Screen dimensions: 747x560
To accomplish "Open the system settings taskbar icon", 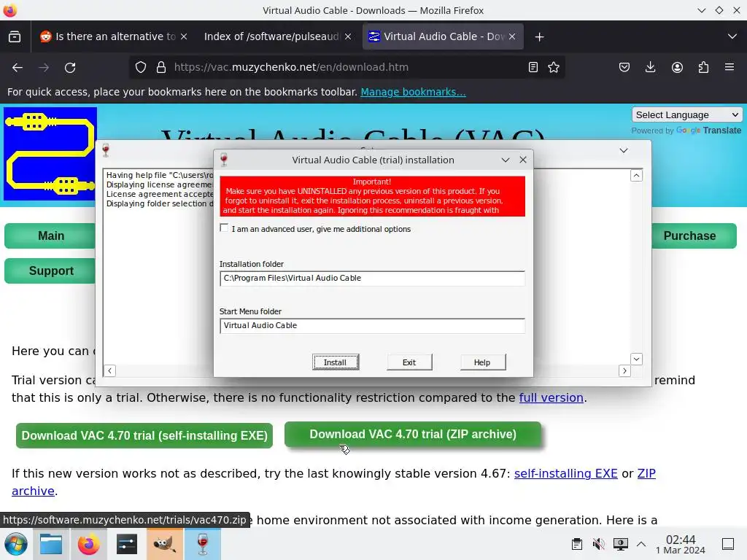I will (x=127, y=544).
